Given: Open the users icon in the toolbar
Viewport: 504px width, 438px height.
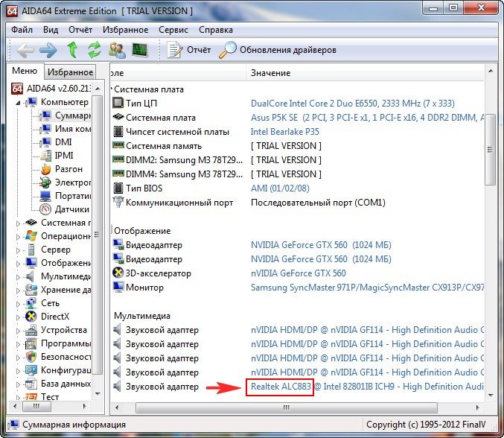Looking at the screenshot, I should (117, 50).
